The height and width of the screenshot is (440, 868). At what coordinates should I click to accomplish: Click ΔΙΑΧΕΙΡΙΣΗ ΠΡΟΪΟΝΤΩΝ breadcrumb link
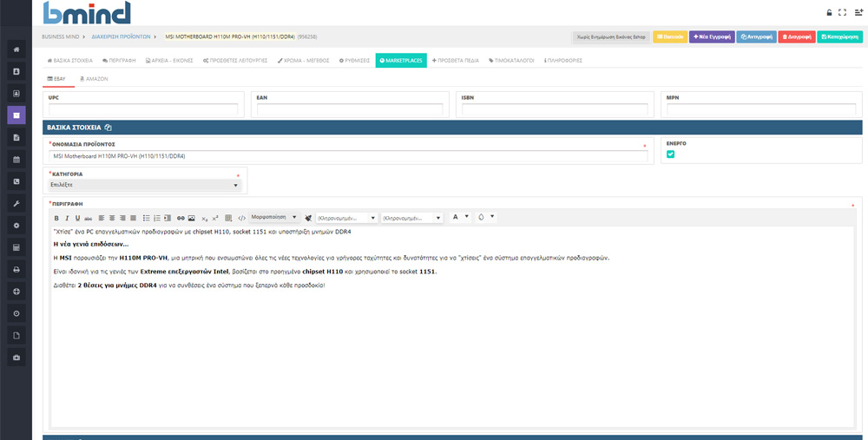tap(121, 37)
